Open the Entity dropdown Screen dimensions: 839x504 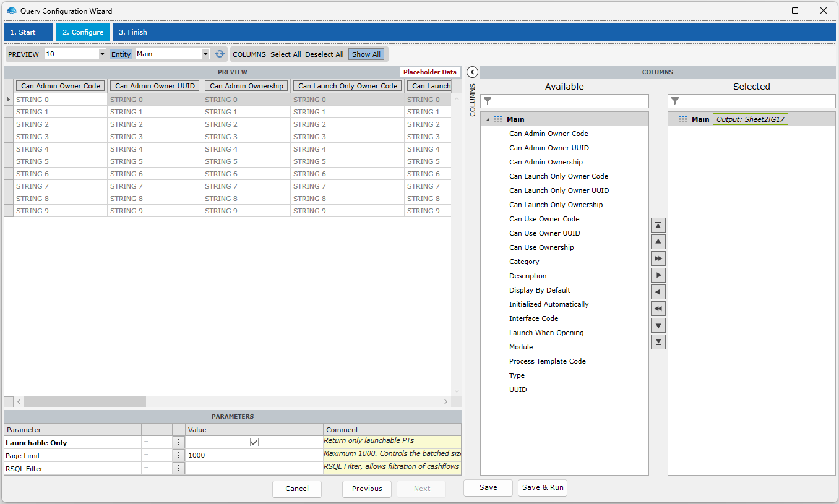click(x=206, y=54)
